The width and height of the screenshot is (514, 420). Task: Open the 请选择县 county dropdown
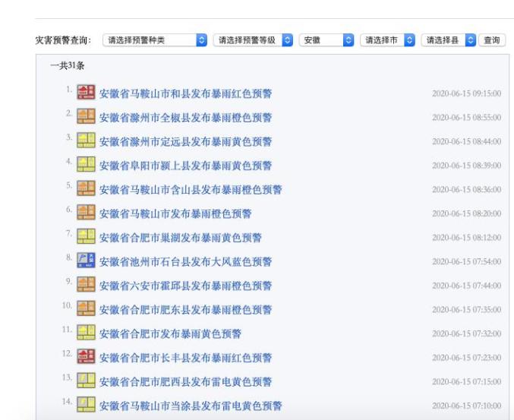pyautogui.click(x=449, y=40)
